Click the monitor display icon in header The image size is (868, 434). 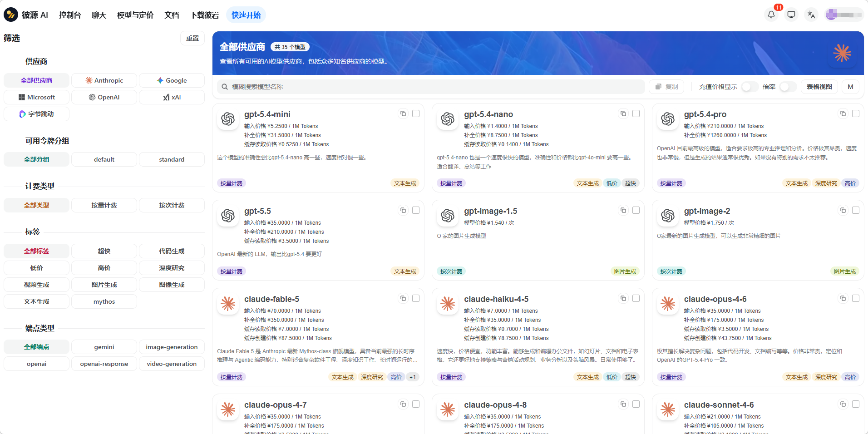pos(791,15)
